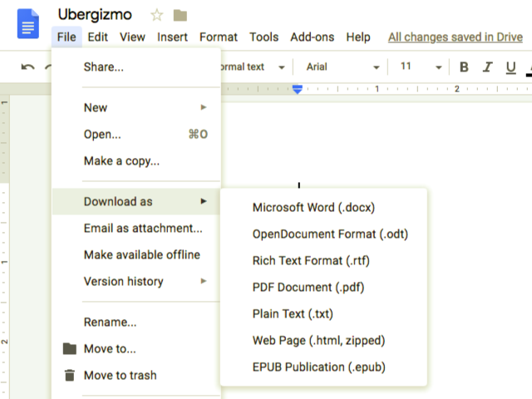Click the Google Docs home icon
532x399 pixels.
27,24
